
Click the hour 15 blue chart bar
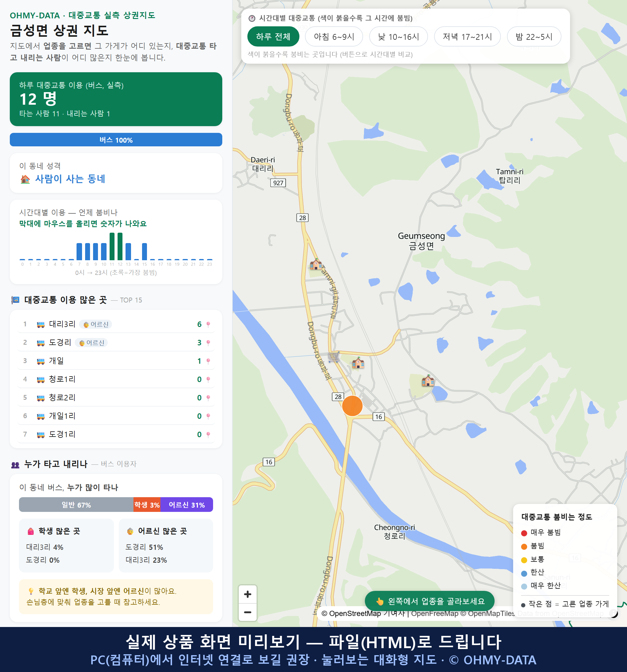(144, 251)
